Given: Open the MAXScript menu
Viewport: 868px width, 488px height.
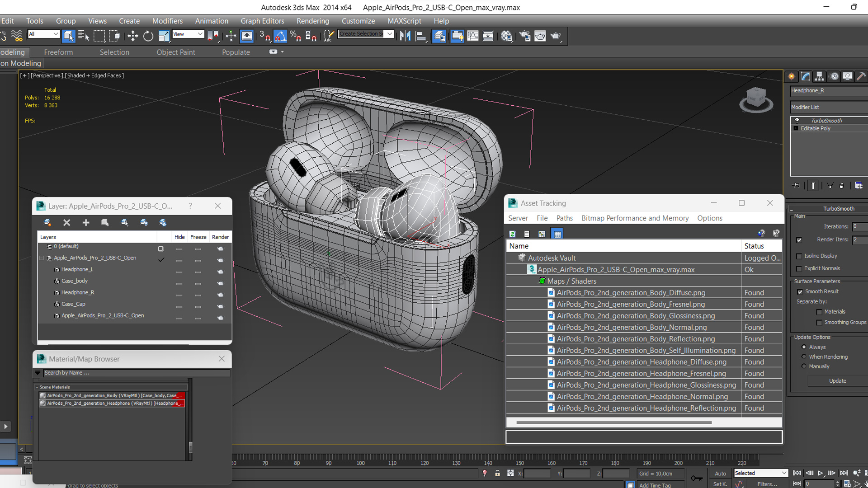Looking at the screenshot, I should (x=404, y=21).
